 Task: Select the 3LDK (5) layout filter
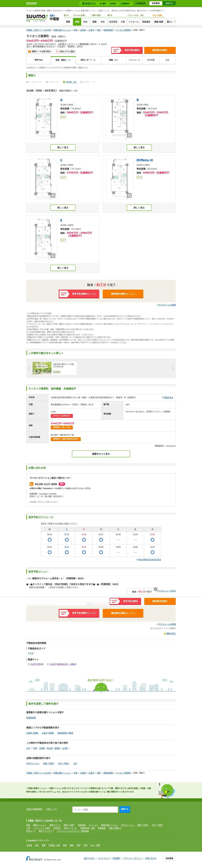pos(70,82)
